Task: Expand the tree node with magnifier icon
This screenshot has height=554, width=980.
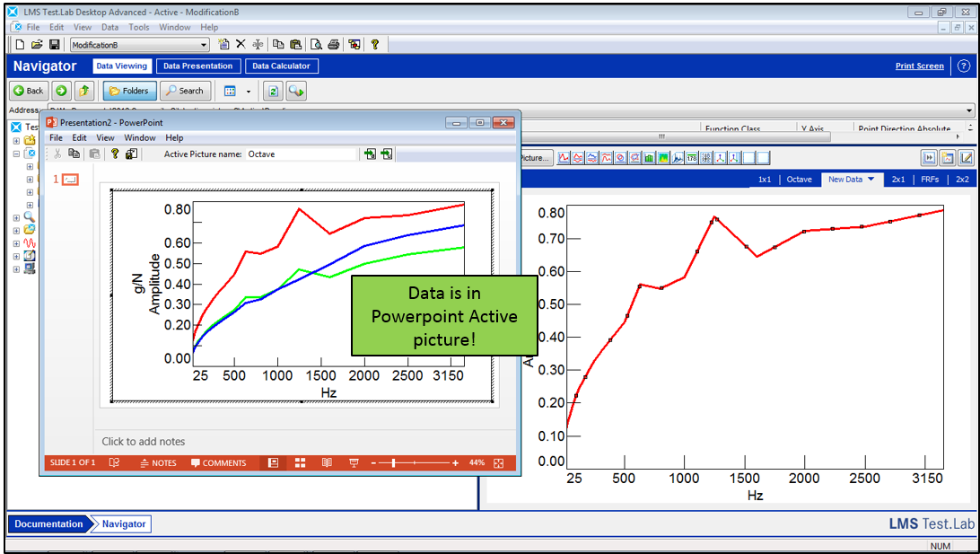Action: point(16,217)
